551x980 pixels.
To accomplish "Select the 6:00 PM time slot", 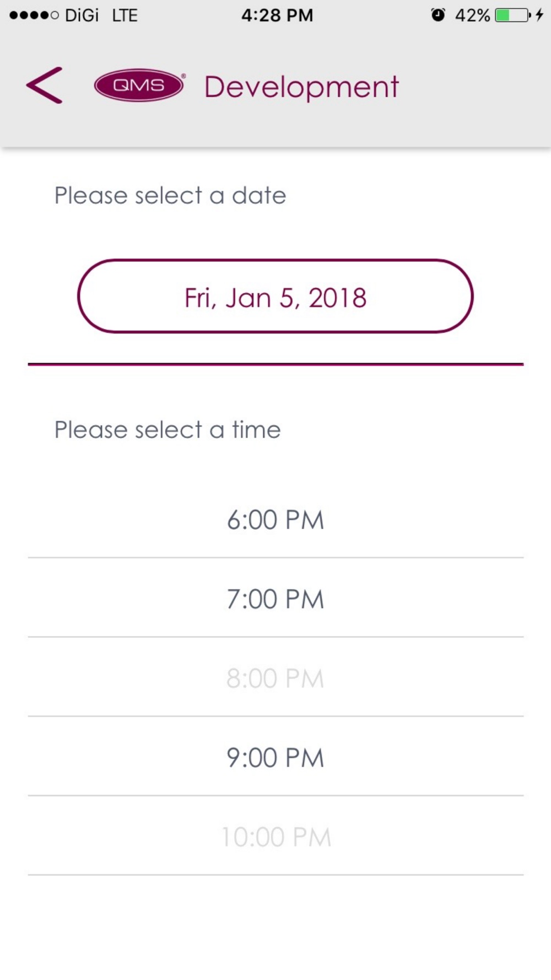I will [275, 519].
